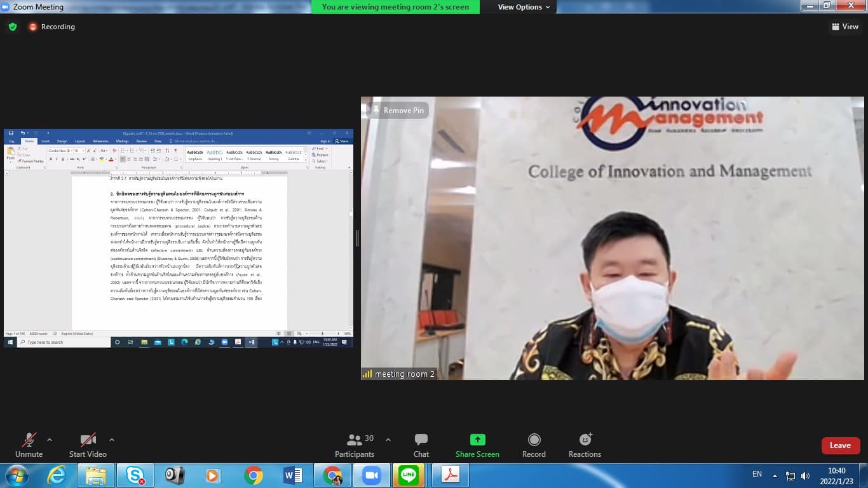The width and height of the screenshot is (868, 488).
Task: Click the Windows Start button
Action: coord(16,475)
